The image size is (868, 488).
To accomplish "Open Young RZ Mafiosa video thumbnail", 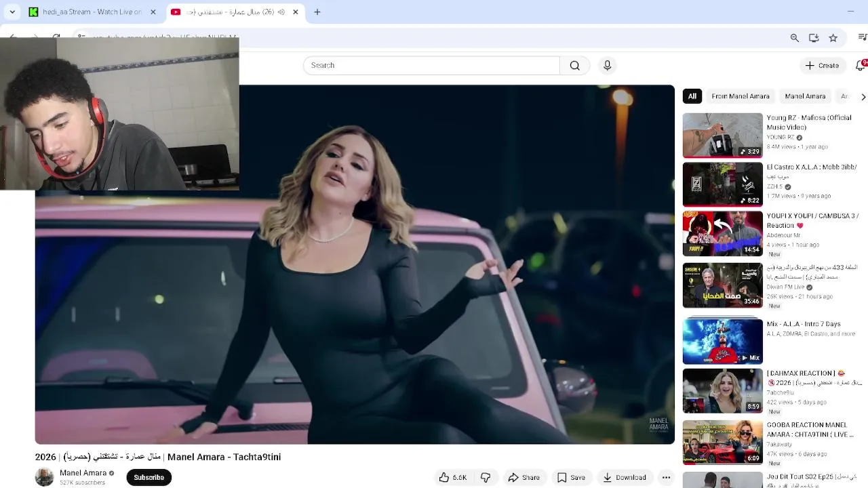I will coord(722,135).
